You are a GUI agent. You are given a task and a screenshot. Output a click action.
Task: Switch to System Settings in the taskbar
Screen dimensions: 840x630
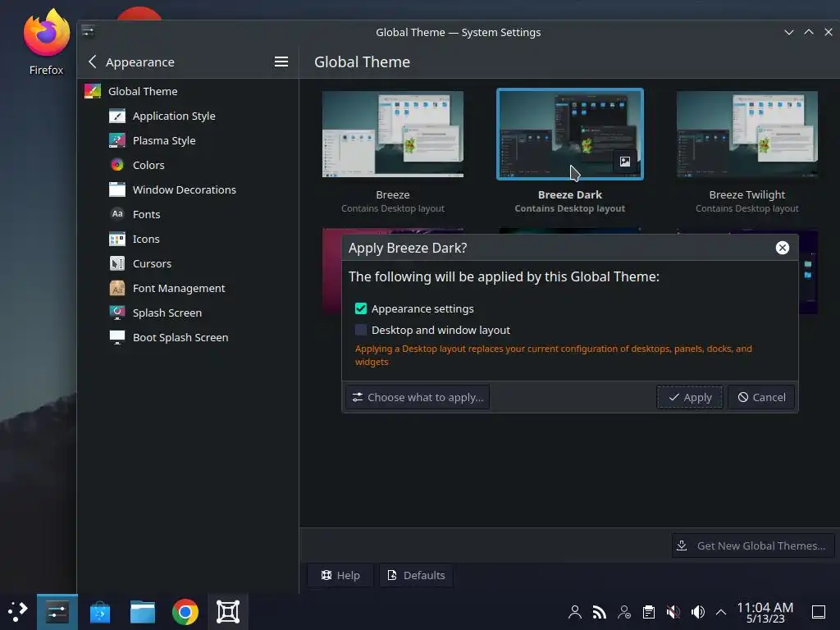pyautogui.click(x=57, y=612)
